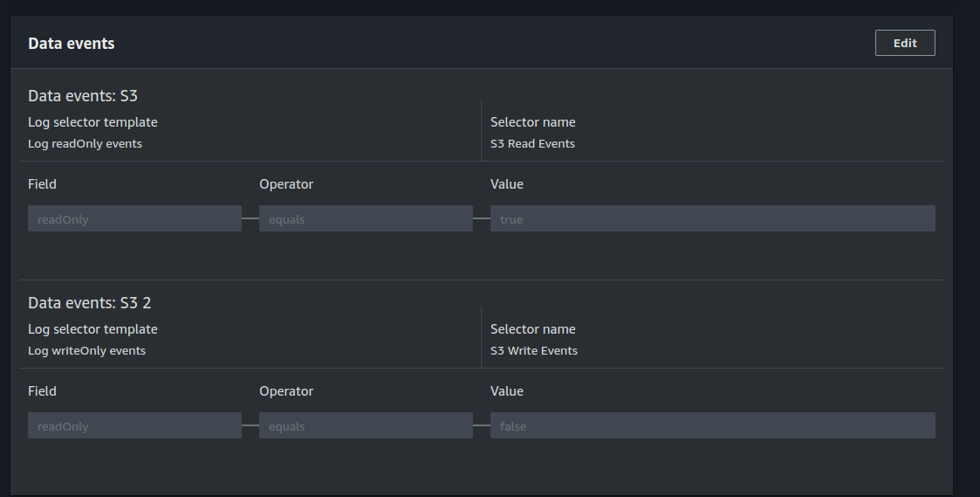980x497 pixels.
Task: Click the S3 Read Events selector name
Action: [x=532, y=143]
